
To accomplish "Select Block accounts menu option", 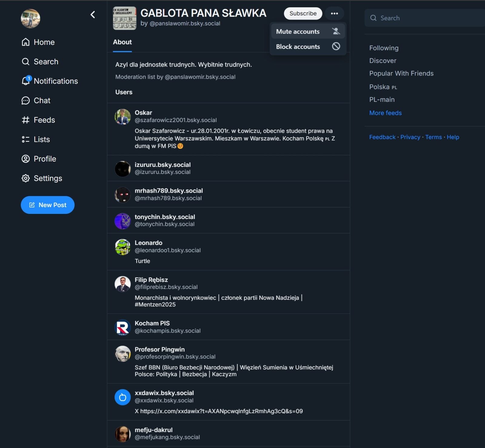I will pos(308,46).
